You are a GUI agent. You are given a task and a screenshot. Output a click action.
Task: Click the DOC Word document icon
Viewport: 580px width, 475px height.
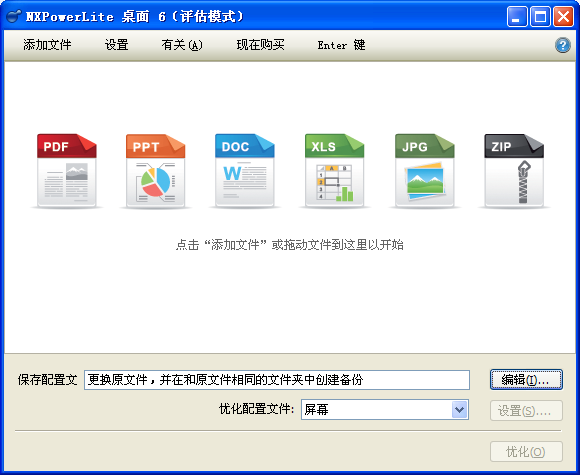click(245, 171)
